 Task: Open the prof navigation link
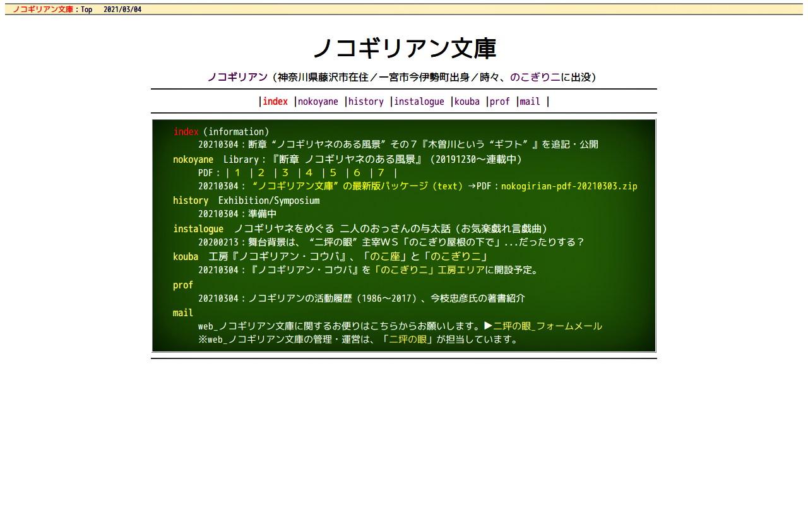[499, 102]
